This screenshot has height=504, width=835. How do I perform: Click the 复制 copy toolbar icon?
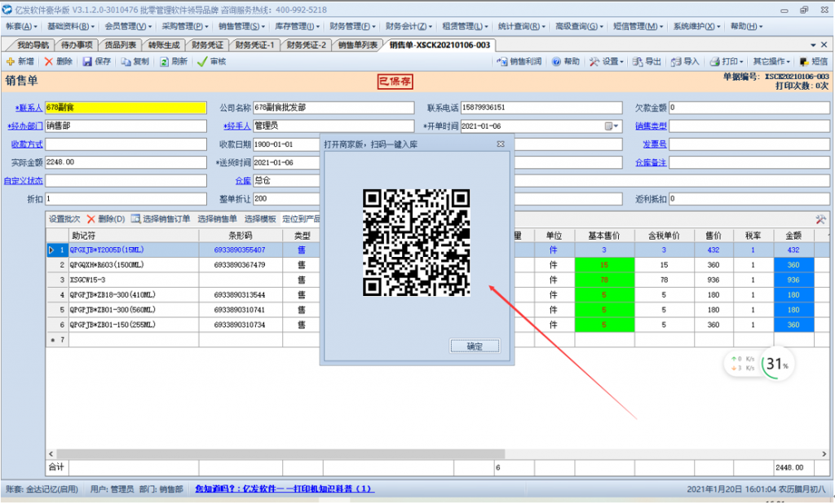tap(126, 62)
